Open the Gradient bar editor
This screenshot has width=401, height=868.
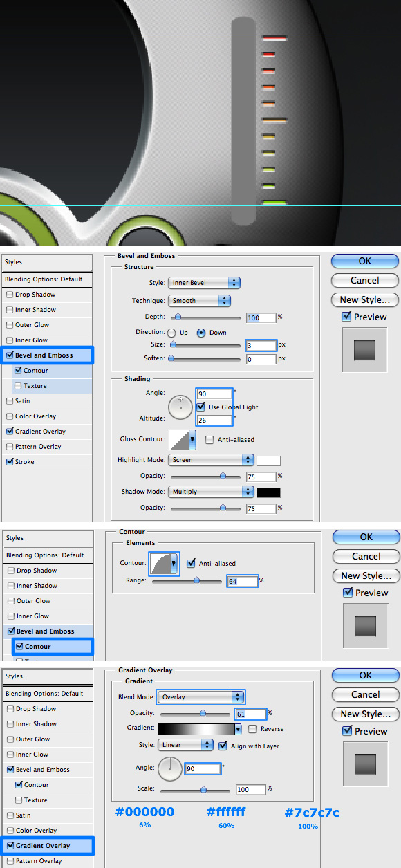point(196,729)
